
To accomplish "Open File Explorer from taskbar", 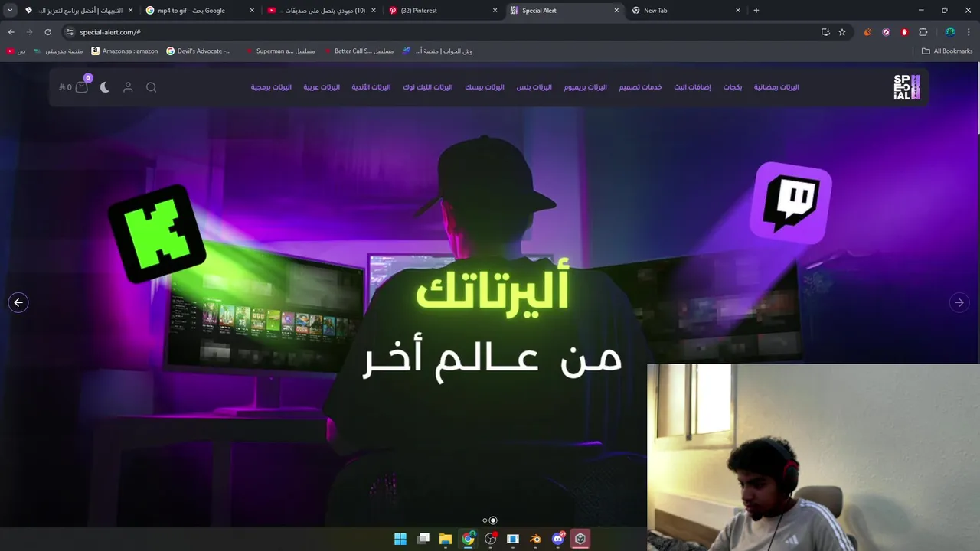I will click(446, 539).
